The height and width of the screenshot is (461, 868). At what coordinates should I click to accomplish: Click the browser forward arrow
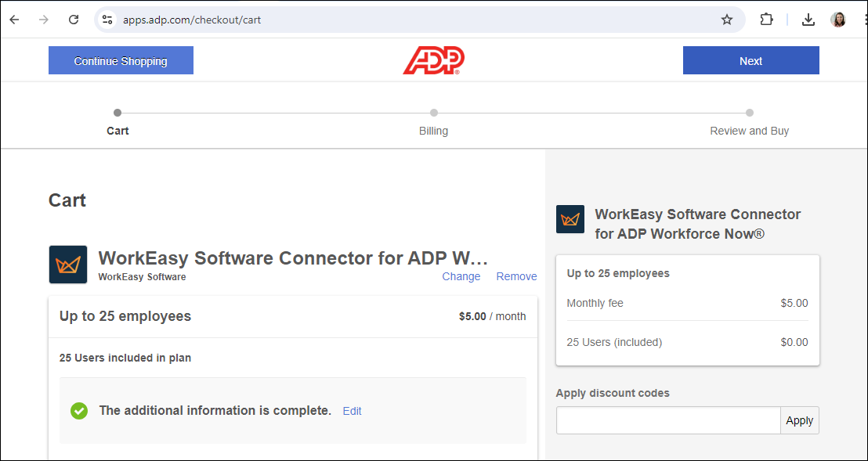[x=44, y=20]
